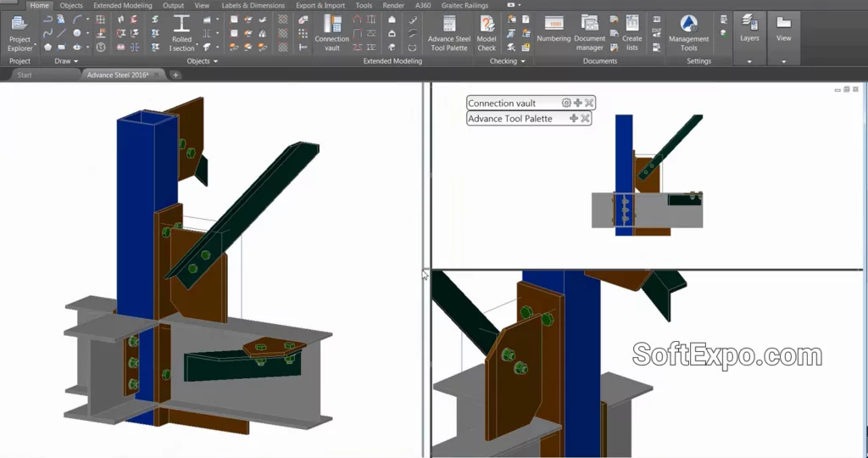Image resolution: width=868 pixels, height=458 pixels.
Task: Click the first rectangular plate icon
Action: [x=234, y=20]
